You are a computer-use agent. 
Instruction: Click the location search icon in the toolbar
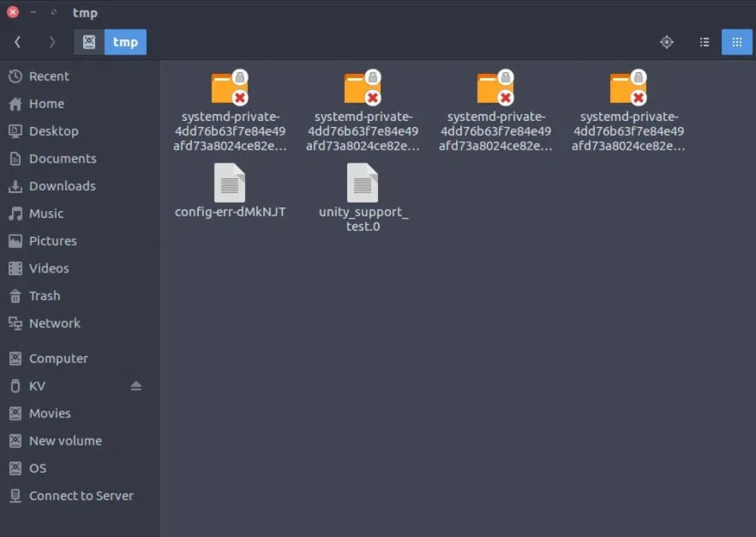click(666, 42)
